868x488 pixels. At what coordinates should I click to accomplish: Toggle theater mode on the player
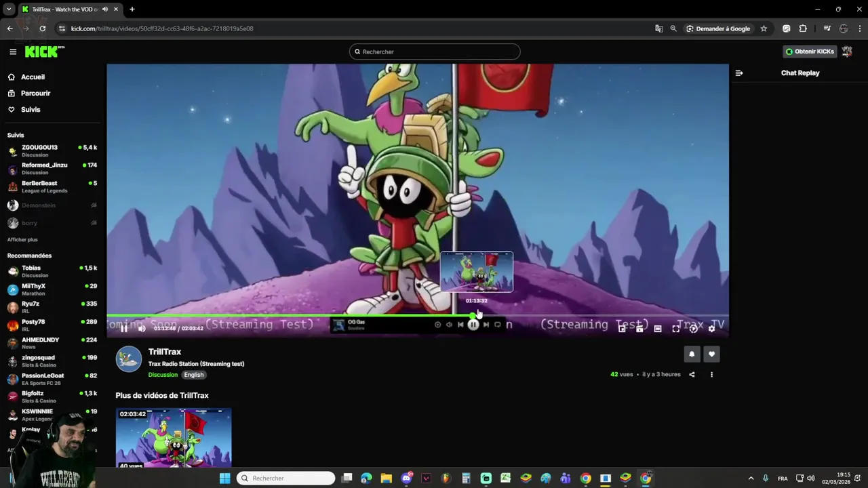pos(658,329)
